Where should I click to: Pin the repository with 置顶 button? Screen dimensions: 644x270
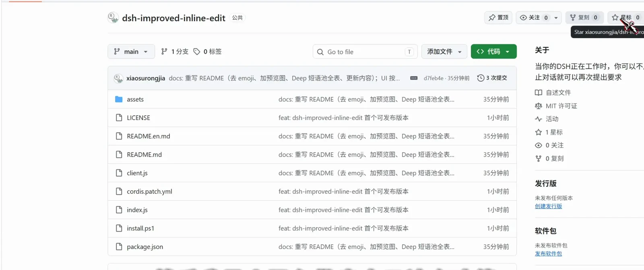pyautogui.click(x=498, y=17)
